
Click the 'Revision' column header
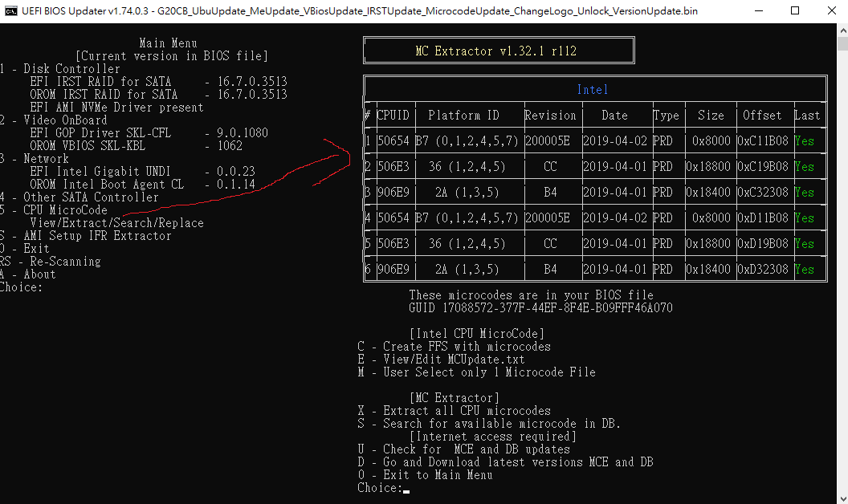tap(551, 116)
